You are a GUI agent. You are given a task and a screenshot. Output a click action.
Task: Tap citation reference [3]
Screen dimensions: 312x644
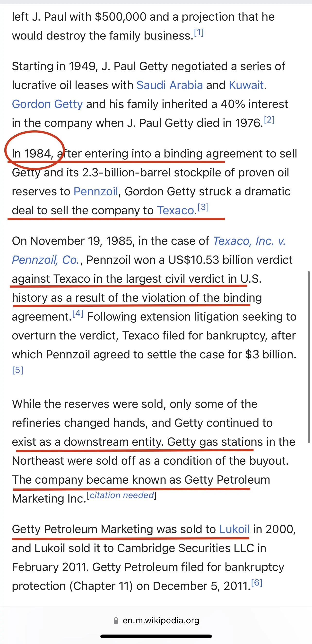click(203, 207)
